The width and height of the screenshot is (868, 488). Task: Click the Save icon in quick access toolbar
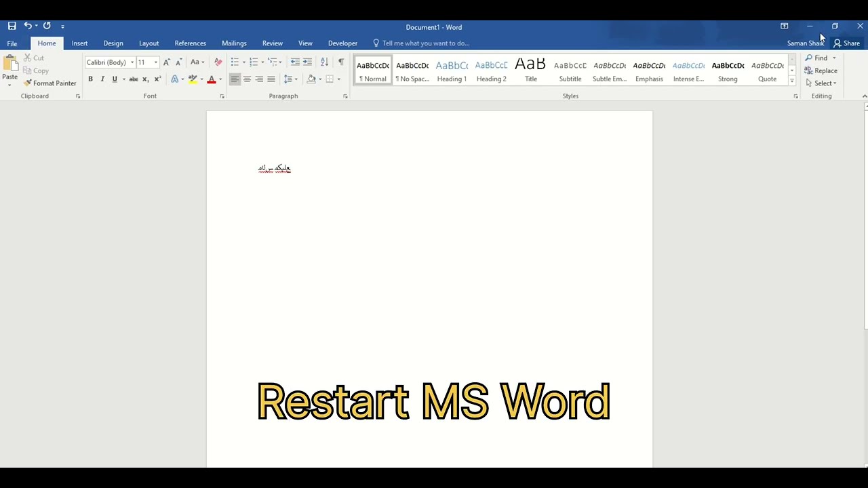click(12, 26)
